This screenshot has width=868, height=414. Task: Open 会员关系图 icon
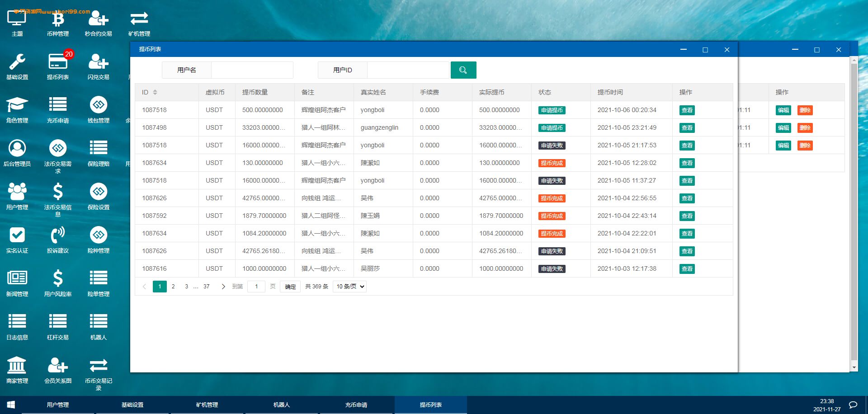click(58, 370)
